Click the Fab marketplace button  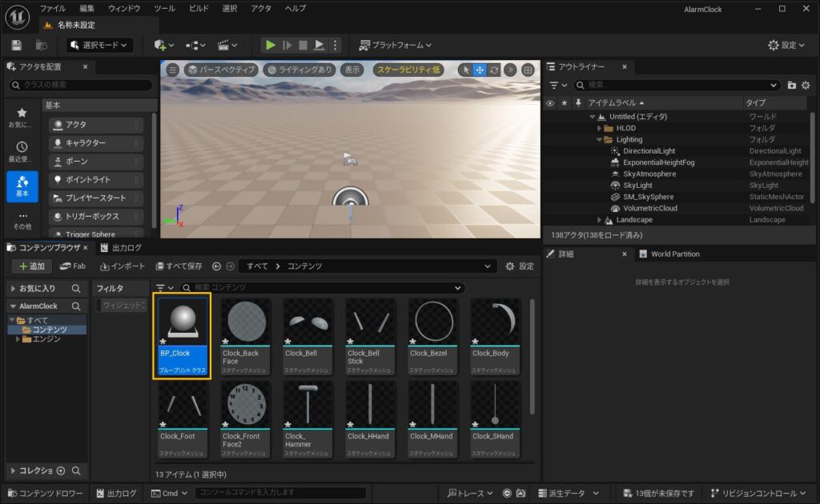[x=73, y=266]
